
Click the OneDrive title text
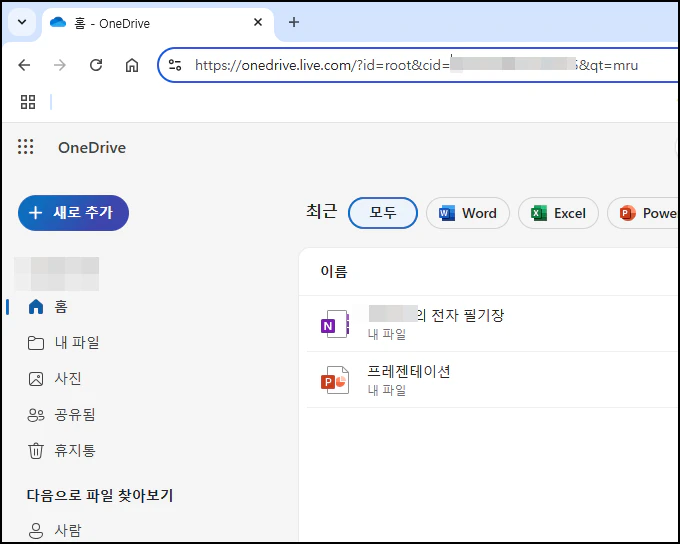point(92,148)
